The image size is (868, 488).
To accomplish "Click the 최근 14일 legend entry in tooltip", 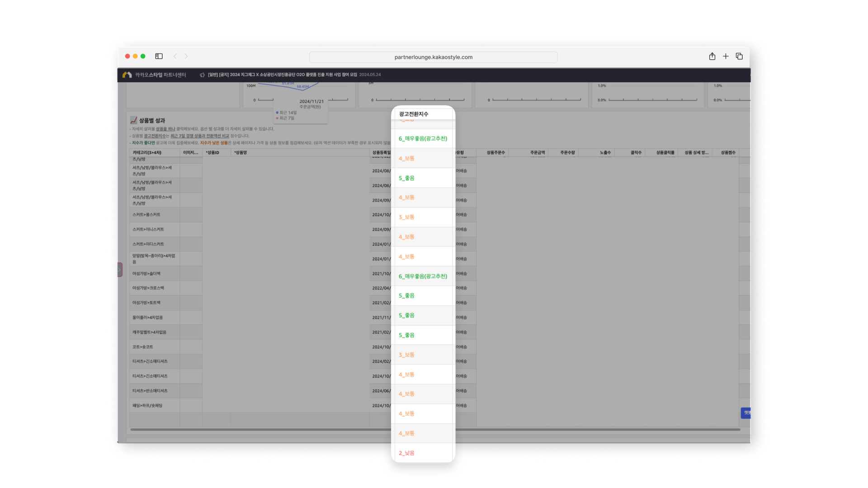I will (286, 113).
